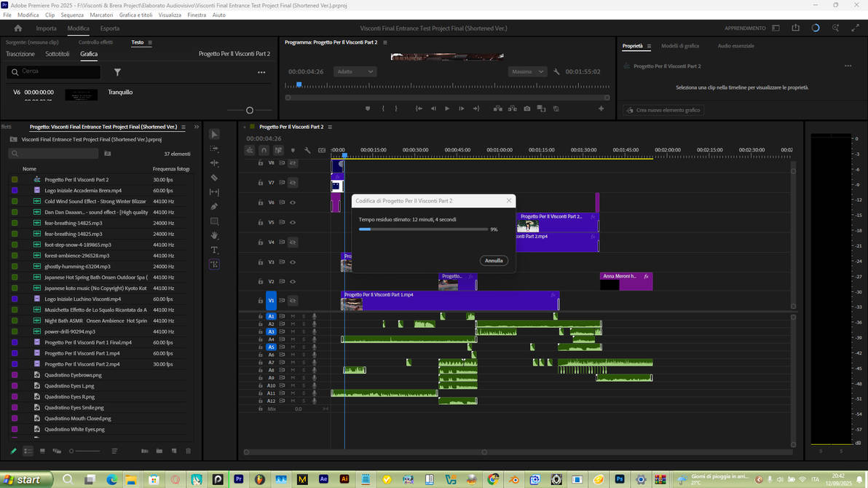Open Premiere Pro from the Windows taskbar
This screenshot has width=868, height=488.
(239, 479)
